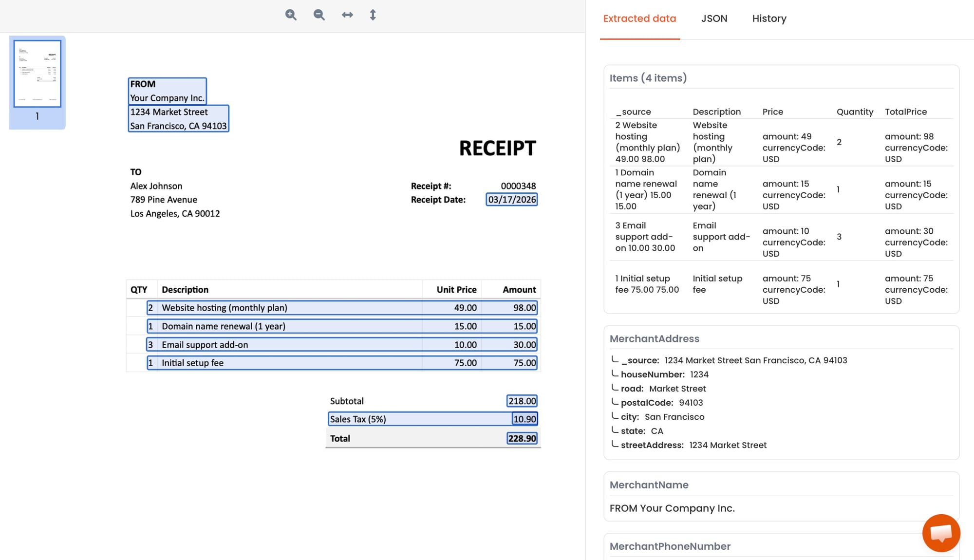Select page 1 thumbnail
This screenshot has width=974, height=560.
tap(37, 74)
